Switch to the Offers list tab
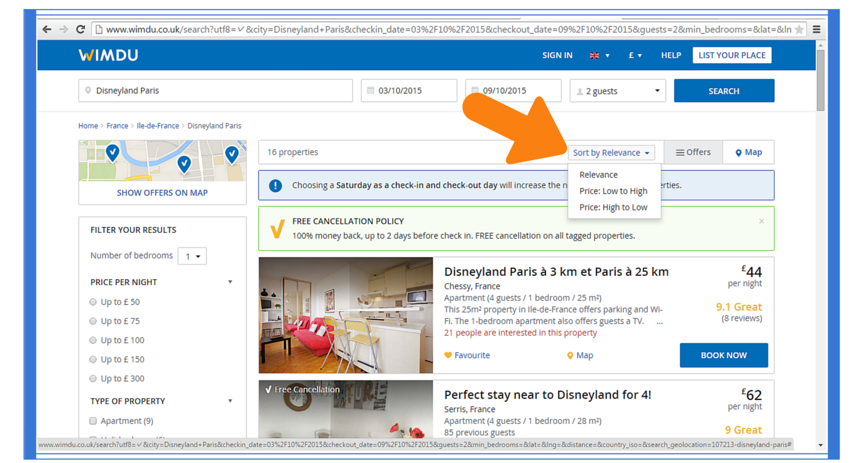 pyautogui.click(x=693, y=152)
